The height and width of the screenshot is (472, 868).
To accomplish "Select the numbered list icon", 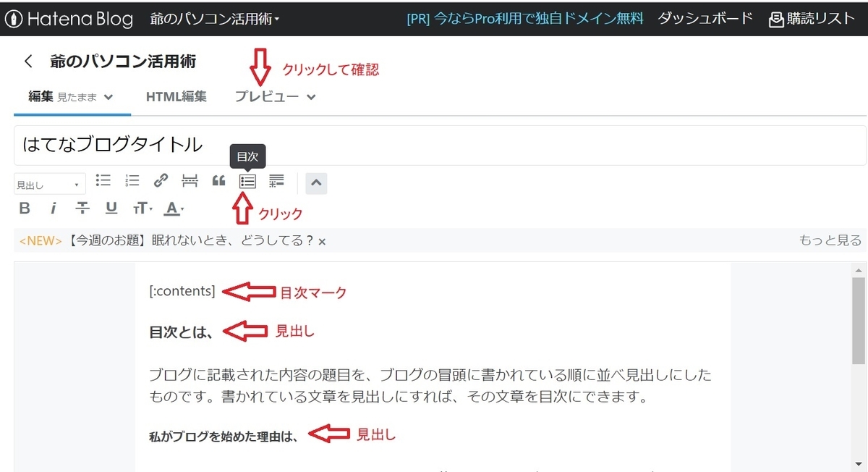I will click(x=132, y=180).
